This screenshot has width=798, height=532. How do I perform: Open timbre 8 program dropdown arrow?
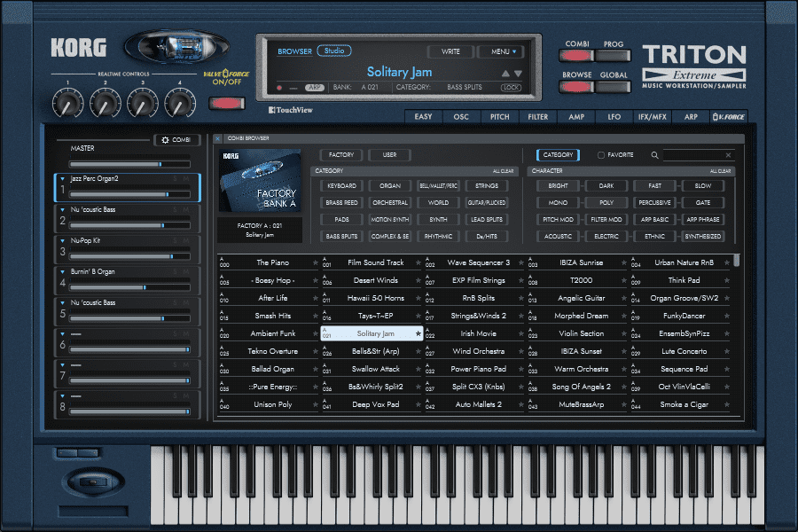pos(63,396)
